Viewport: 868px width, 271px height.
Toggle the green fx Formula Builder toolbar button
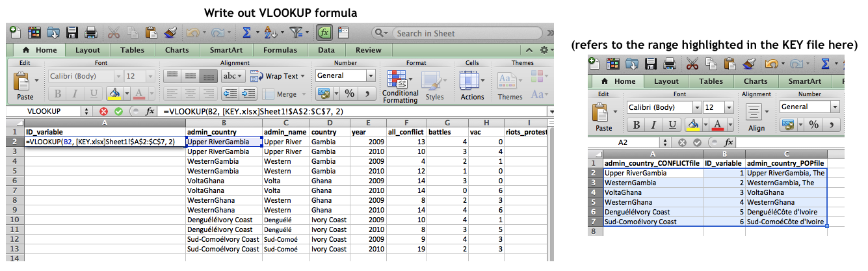click(324, 32)
